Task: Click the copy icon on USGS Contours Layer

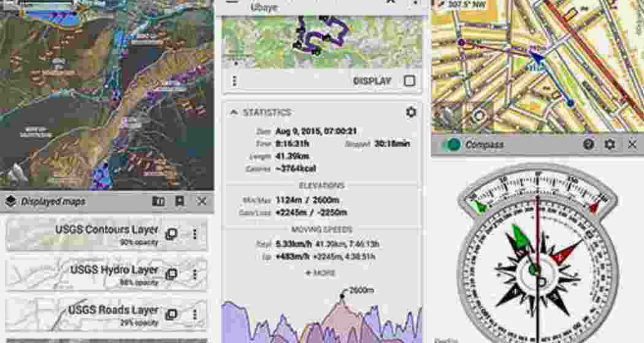Action: click(x=172, y=234)
